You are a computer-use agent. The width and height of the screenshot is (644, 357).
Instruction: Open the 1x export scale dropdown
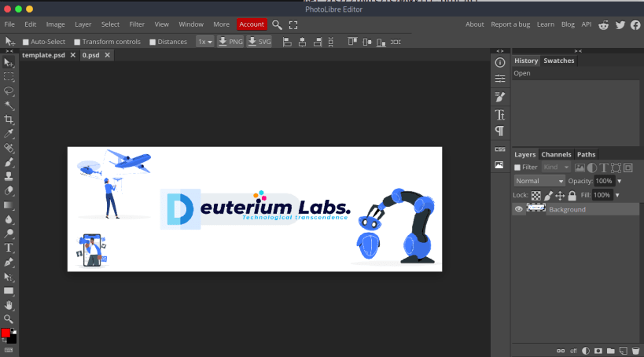[205, 42]
